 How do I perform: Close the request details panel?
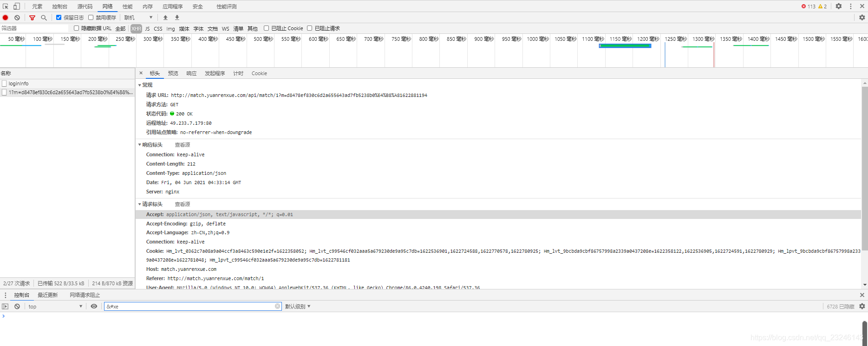[x=141, y=73]
